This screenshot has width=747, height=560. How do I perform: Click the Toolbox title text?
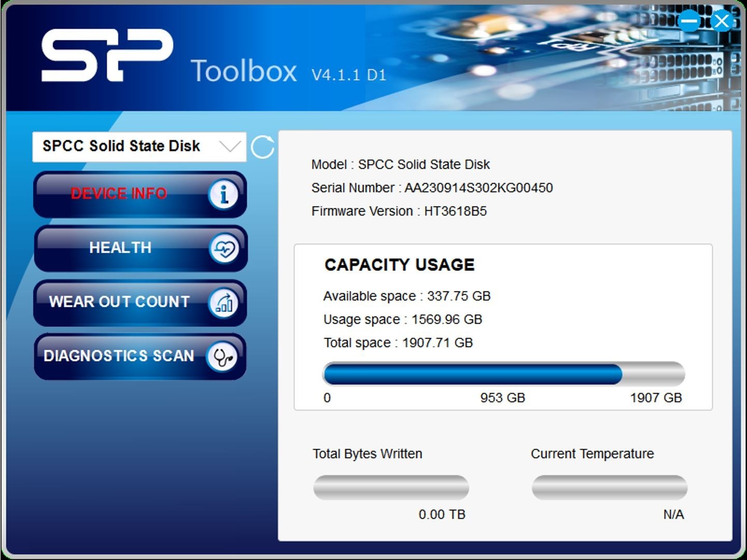[244, 71]
